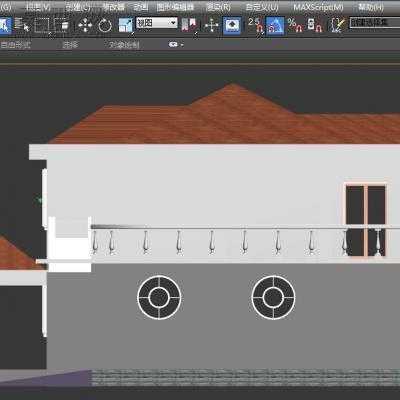Open the (G) group menu
400x400 pixels.
[6, 7]
